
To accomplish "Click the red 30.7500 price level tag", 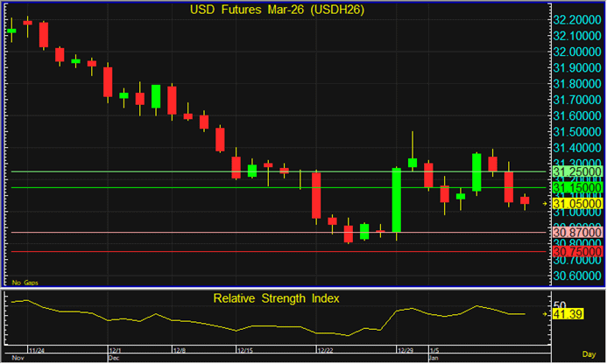I will click(576, 252).
